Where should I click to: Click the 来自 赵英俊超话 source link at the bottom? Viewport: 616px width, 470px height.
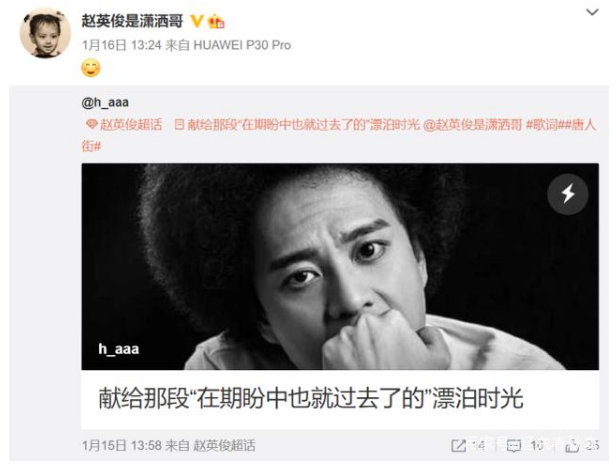[x=210, y=446]
